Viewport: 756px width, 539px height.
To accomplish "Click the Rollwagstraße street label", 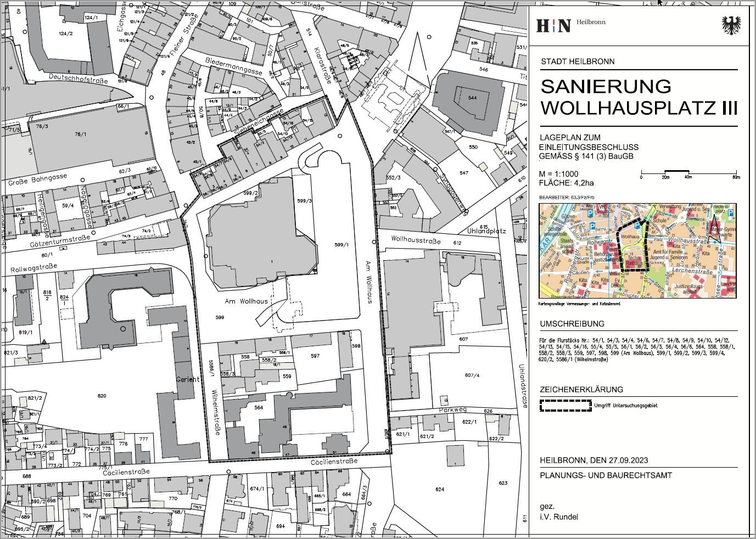I will click(x=34, y=269).
